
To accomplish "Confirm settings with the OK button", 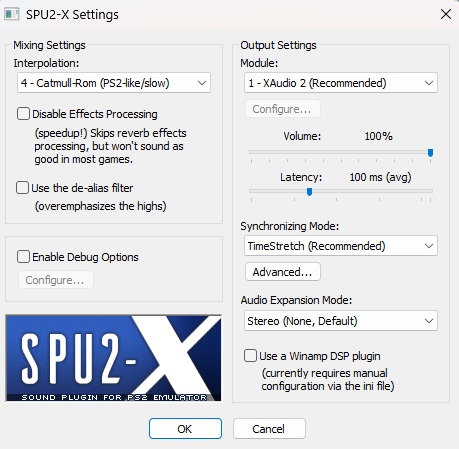I will click(185, 429).
